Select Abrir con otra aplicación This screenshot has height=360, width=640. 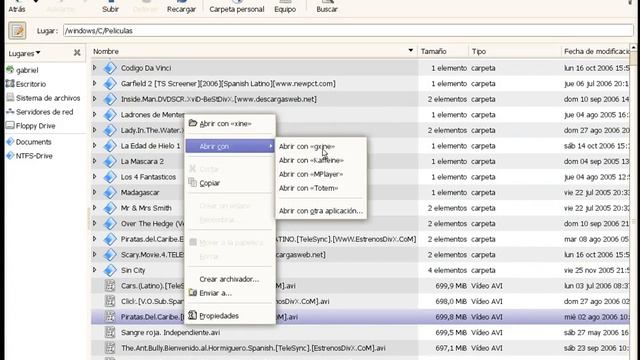(x=321, y=211)
